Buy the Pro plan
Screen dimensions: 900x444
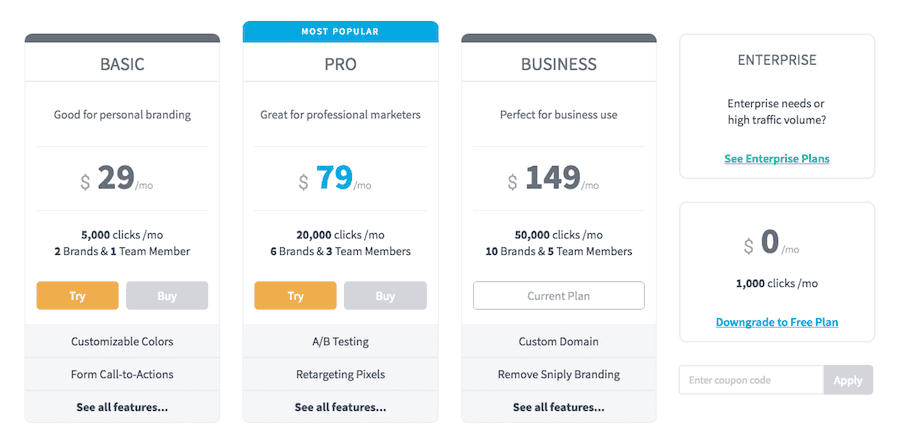[385, 296]
